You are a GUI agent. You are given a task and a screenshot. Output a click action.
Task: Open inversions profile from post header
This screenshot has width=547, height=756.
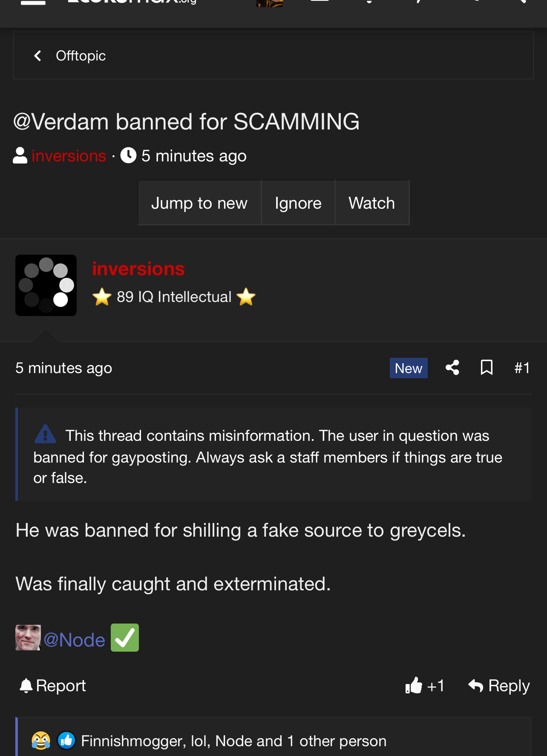tap(138, 269)
